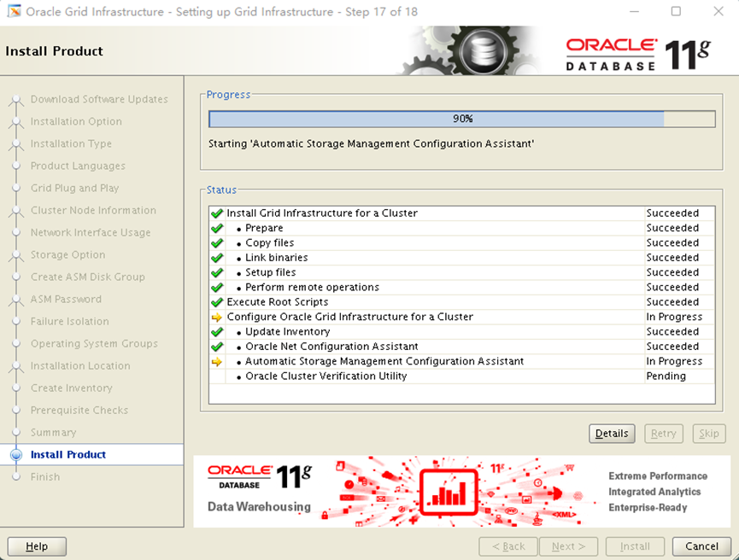Screen dimensions: 739x560
Task: Click the step bullet beside Create ASM Disk Group
Action: pyautogui.click(x=16, y=277)
